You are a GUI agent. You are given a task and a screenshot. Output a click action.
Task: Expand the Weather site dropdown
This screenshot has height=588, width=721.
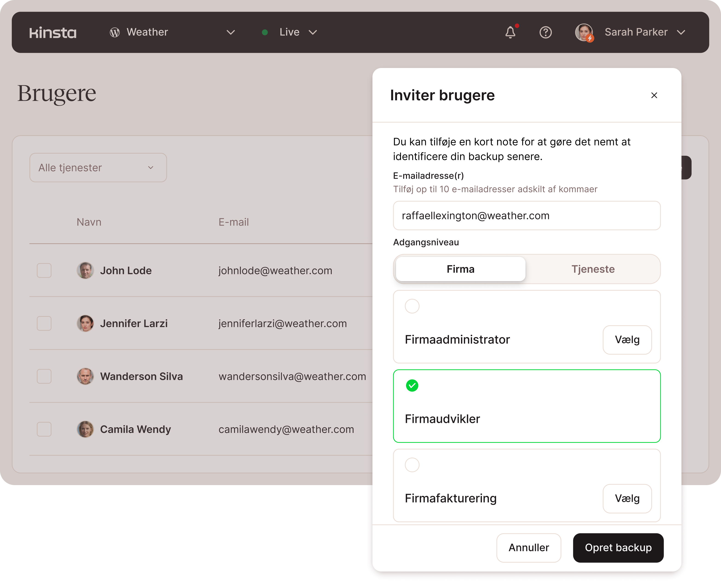click(231, 33)
